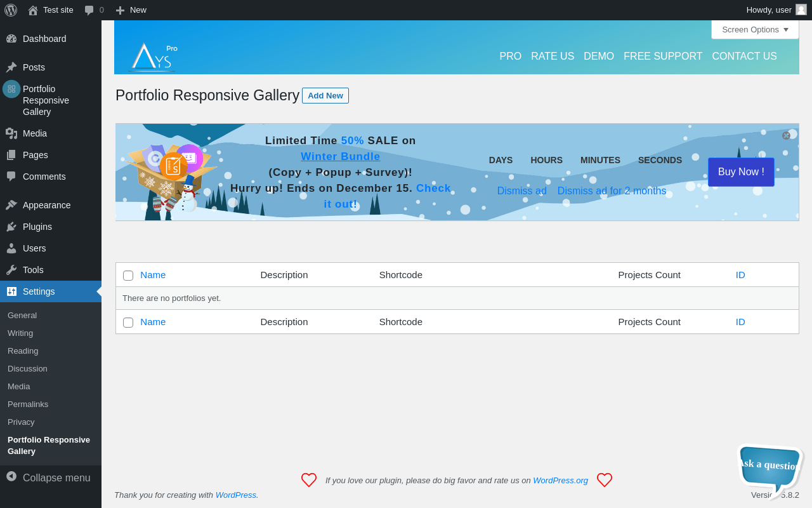
Task: Open the user avatar in admin bar
Action: coord(801,10)
